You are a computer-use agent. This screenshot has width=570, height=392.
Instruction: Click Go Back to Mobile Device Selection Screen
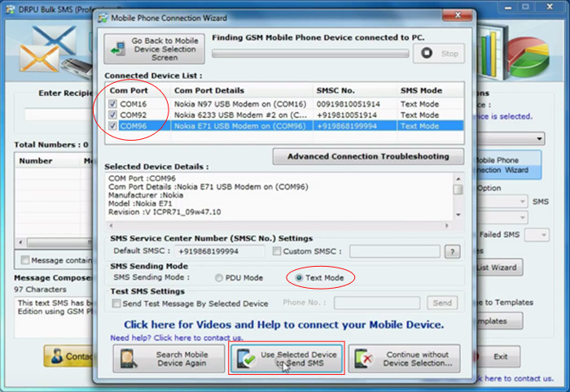pyautogui.click(x=154, y=49)
